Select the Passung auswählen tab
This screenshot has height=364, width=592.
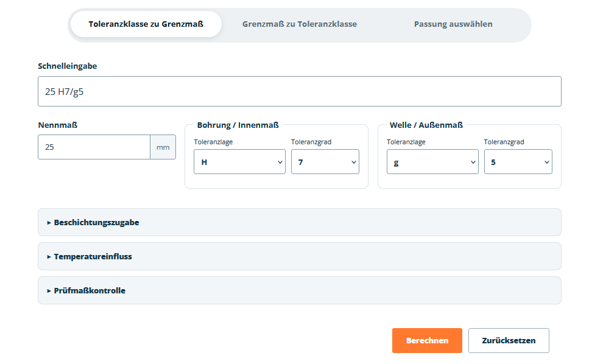click(x=453, y=24)
